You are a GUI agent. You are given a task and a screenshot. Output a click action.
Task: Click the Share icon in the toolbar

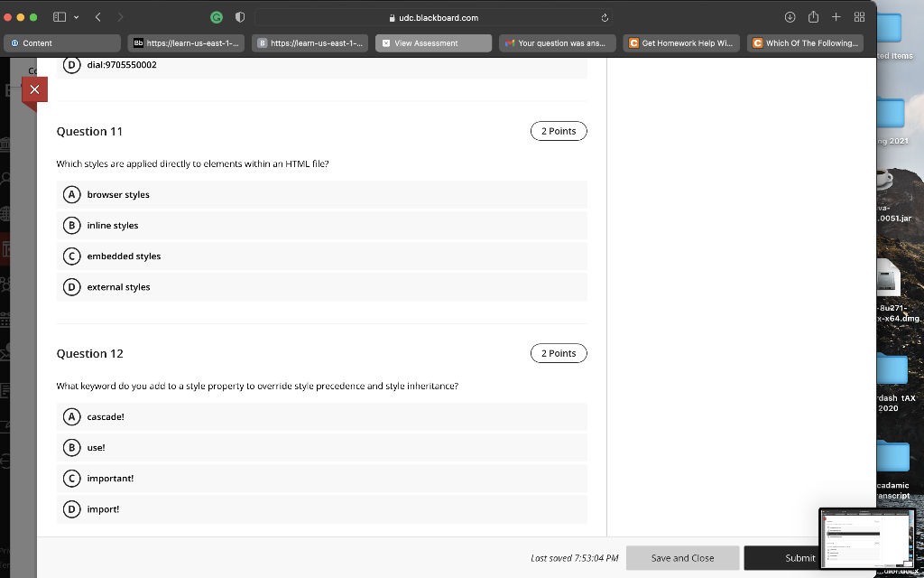coord(813,16)
